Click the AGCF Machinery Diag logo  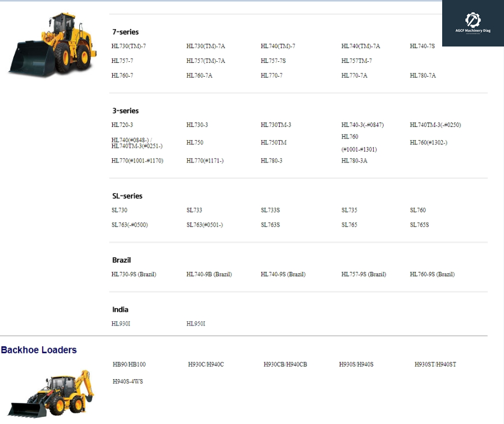tap(473, 22)
